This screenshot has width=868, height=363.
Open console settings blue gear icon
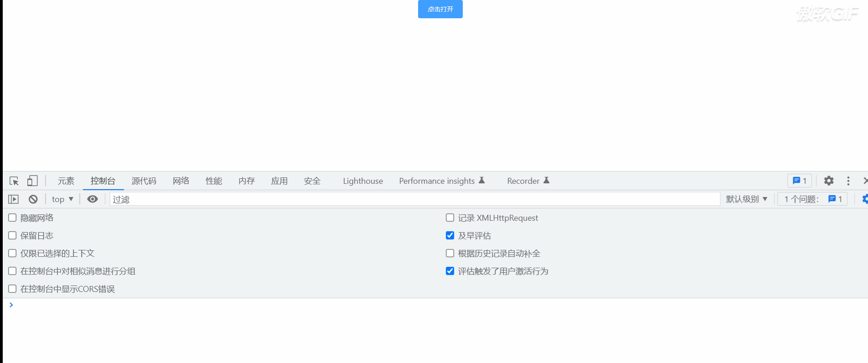coord(865,199)
